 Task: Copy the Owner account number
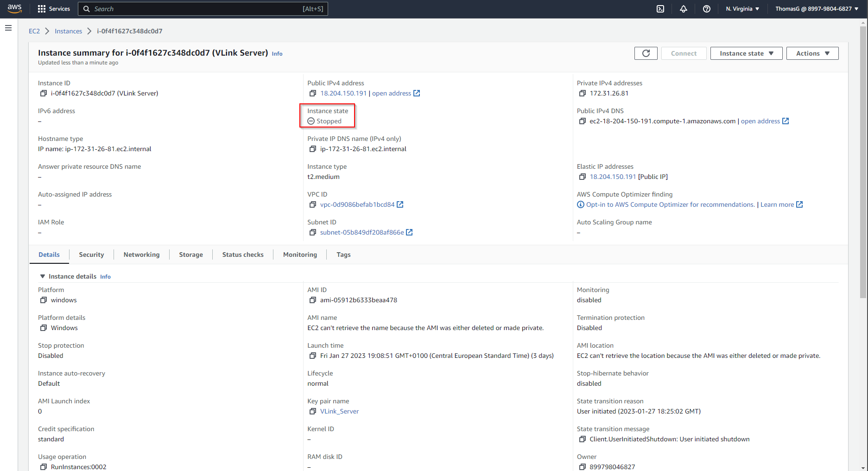point(583,467)
